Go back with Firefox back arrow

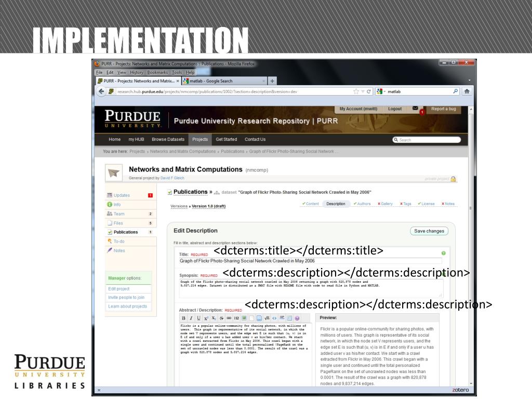point(101,91)
